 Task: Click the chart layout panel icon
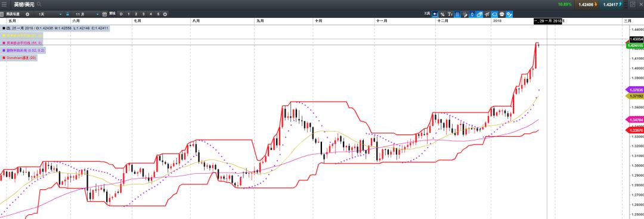2,14
